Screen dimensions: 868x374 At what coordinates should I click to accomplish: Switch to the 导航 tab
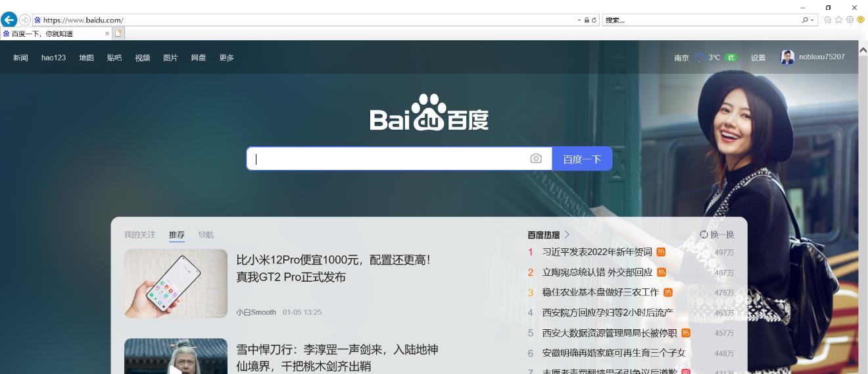(x=206, y=235)
